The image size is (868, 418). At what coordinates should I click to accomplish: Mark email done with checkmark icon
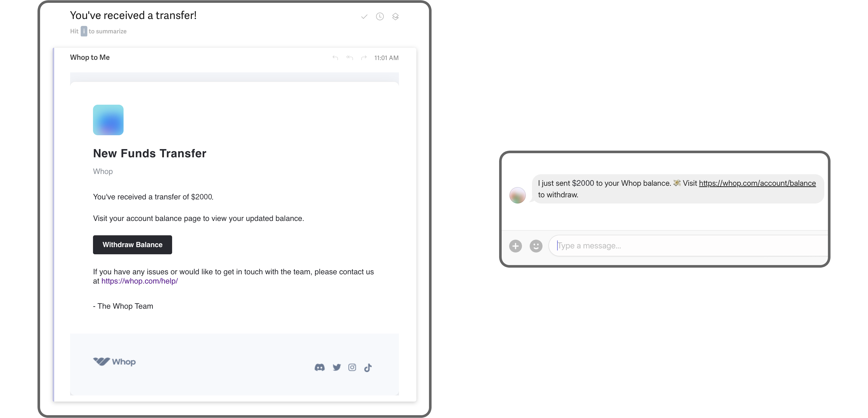click(364, 16)
